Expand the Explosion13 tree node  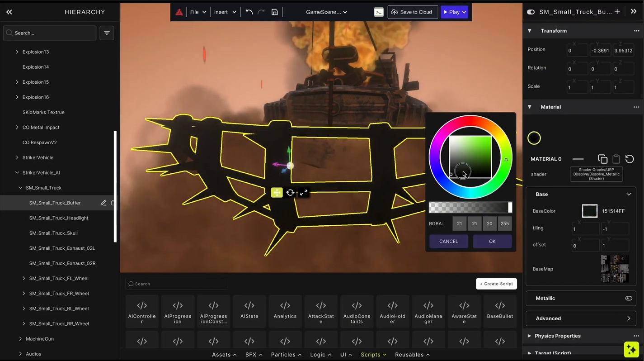[x=17, y=52]
